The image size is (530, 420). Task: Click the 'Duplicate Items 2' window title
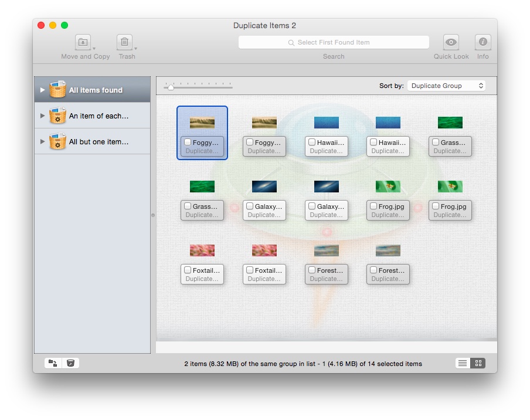tap(264, 25)
